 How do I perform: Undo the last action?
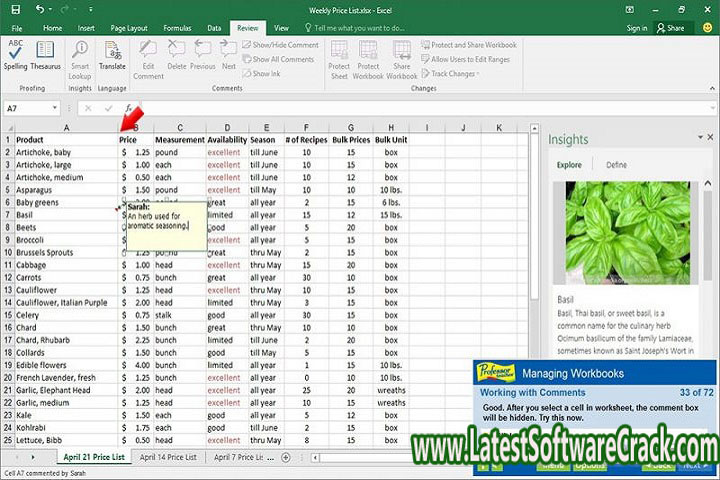coord(40,10)
